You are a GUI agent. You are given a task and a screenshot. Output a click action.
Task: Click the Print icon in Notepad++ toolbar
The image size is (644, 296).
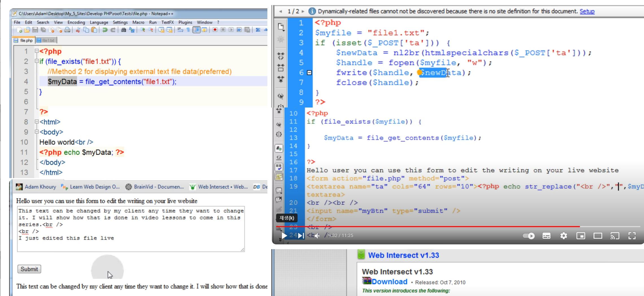click(67, 30)
